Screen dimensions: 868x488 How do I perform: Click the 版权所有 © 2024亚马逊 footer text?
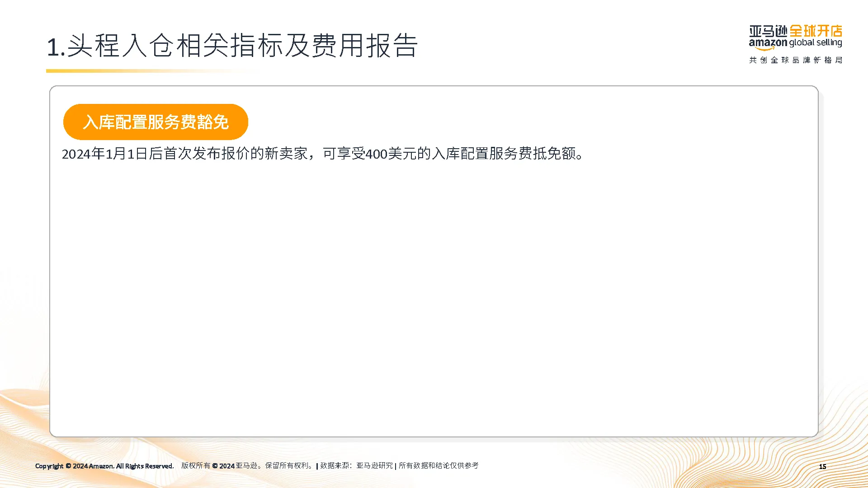(219, 466)
